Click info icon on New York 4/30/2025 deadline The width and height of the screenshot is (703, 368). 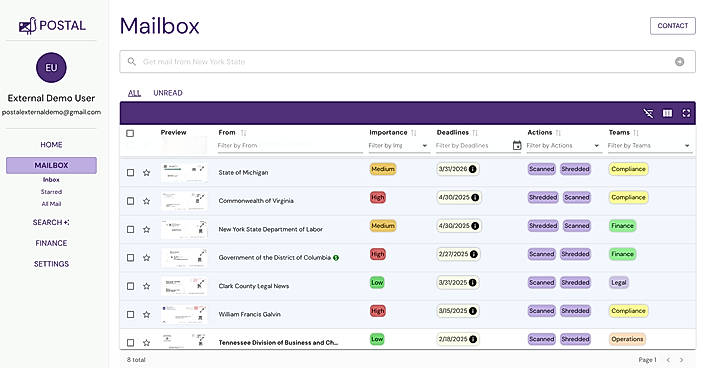475,225
